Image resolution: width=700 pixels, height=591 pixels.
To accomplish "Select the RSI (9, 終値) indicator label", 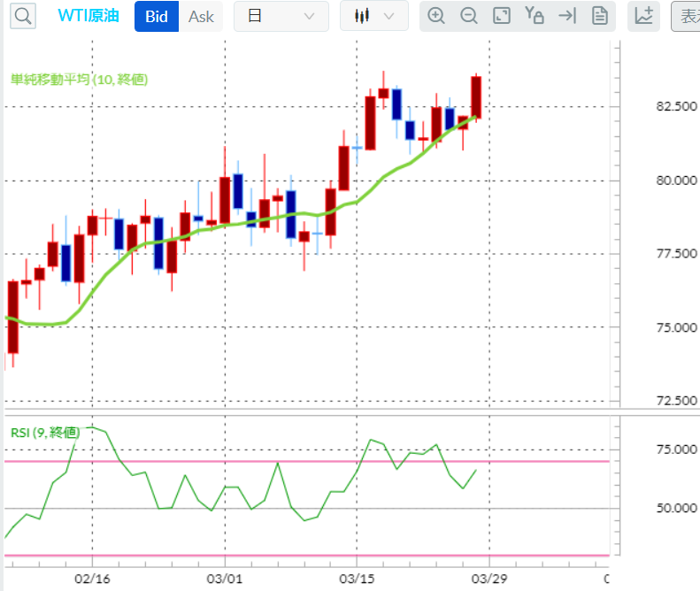I will point(45,433).
